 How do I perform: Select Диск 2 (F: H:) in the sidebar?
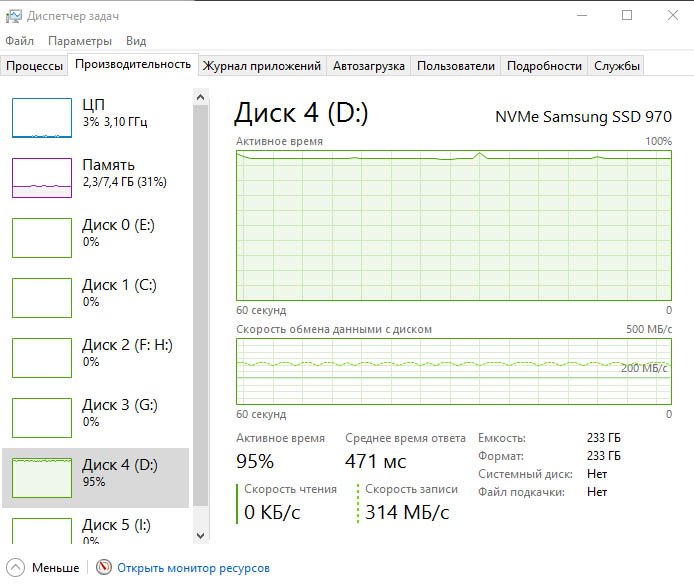coord(95,358)
